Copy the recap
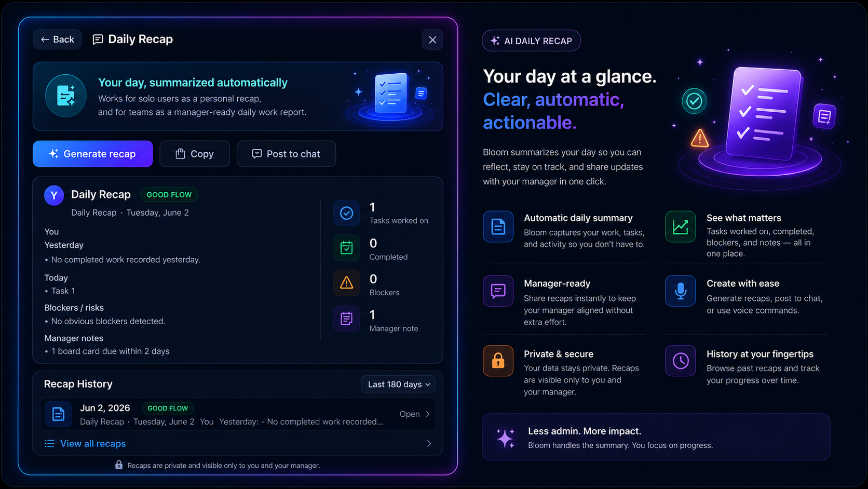 click(x=195, y=154)
